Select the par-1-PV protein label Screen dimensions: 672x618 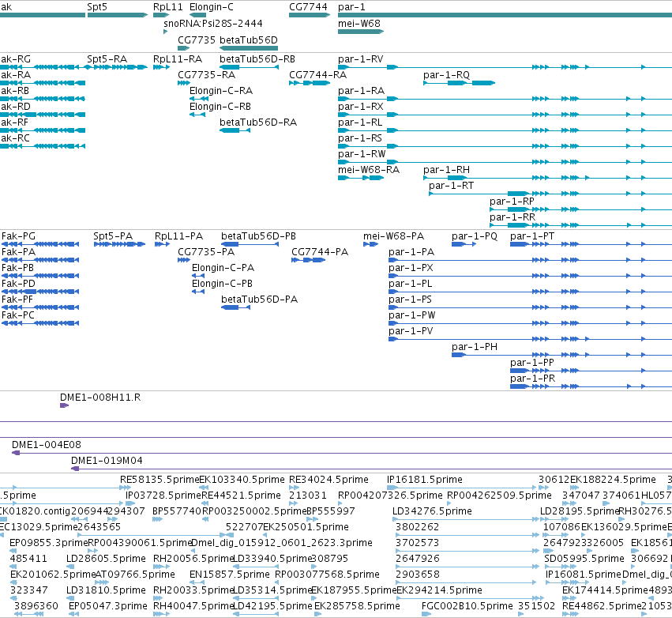tap(411, 332)
